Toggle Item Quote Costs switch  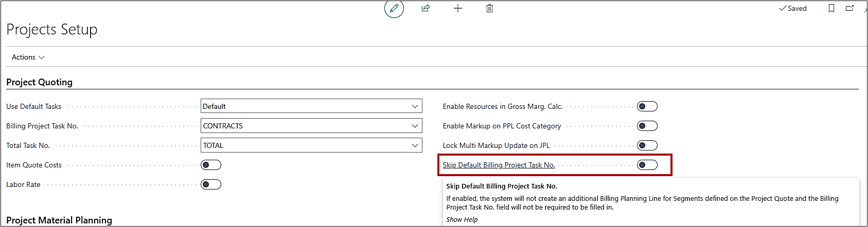(211, 165)
